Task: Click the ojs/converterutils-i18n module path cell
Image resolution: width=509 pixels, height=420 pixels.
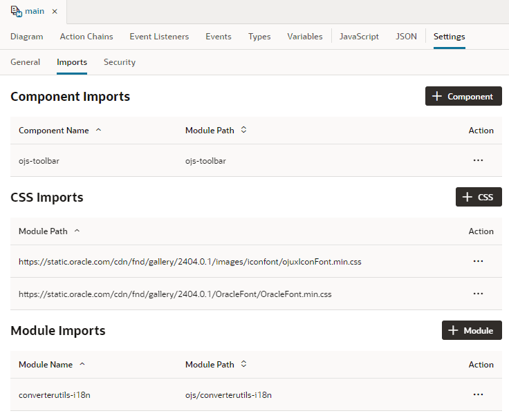Action: coord(228,395)
